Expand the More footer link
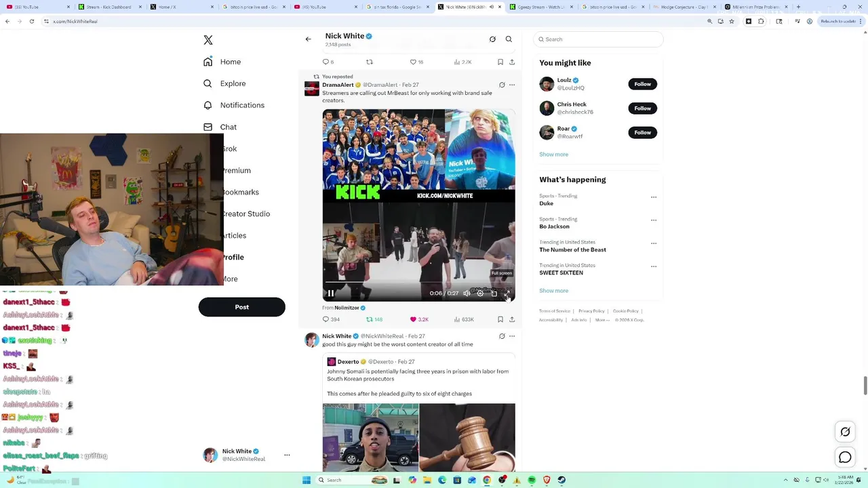This screenshot has width=868, height=488. pos(602,320)
